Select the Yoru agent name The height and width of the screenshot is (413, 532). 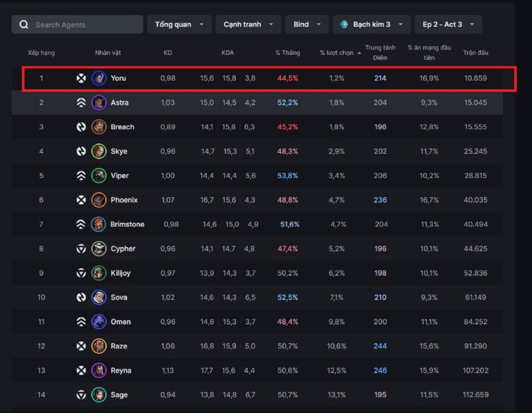(x=118, y=78)
